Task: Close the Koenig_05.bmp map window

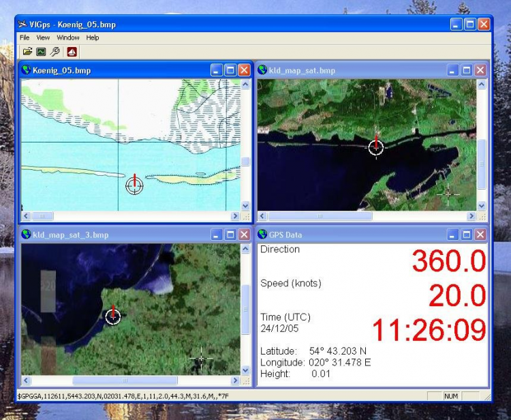Action: click(244, 70)
